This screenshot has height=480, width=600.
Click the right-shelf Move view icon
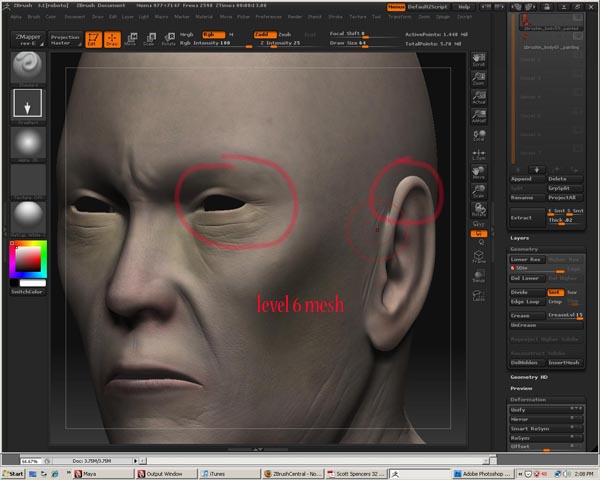pyautogui.click(x=479, y=173)
